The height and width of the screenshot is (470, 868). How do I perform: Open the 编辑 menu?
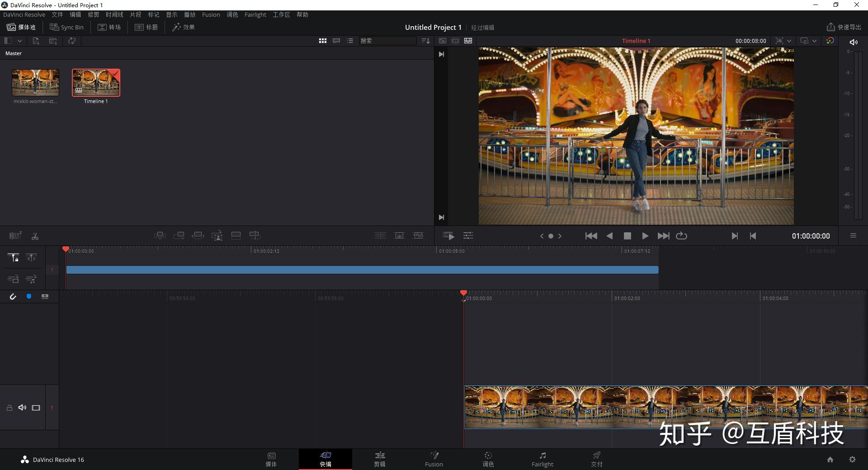coord(75,14)
